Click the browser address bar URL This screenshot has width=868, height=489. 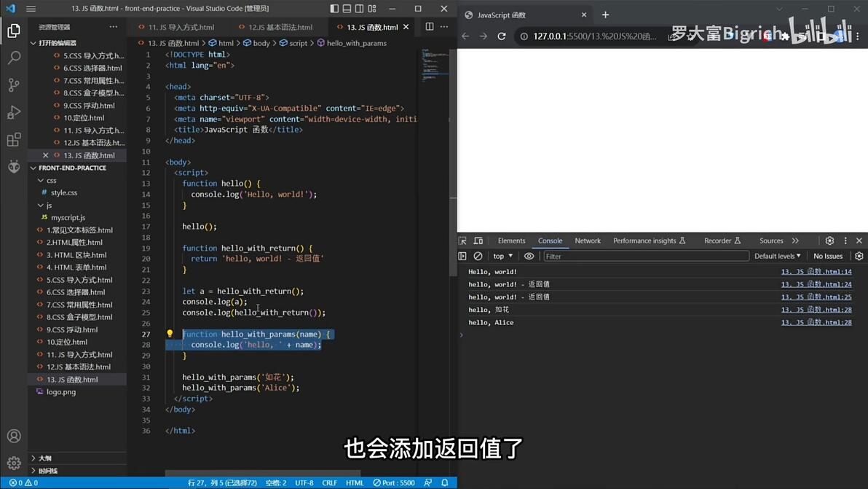(594, 36)
